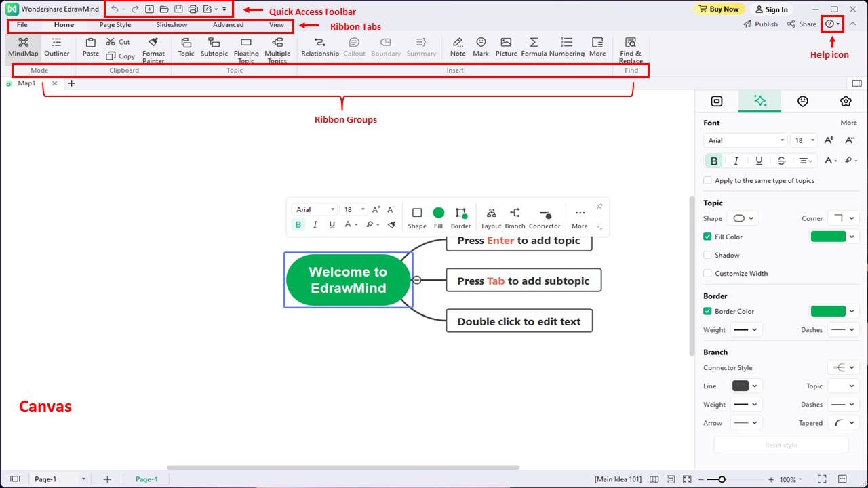Uncheck the Fill Color checkbox
868x488 pixels.
pos(708,237)
